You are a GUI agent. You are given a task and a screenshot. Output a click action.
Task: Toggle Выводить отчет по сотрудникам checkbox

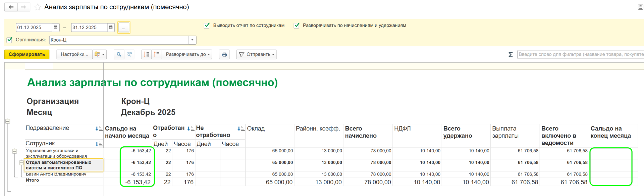(207, 25)
